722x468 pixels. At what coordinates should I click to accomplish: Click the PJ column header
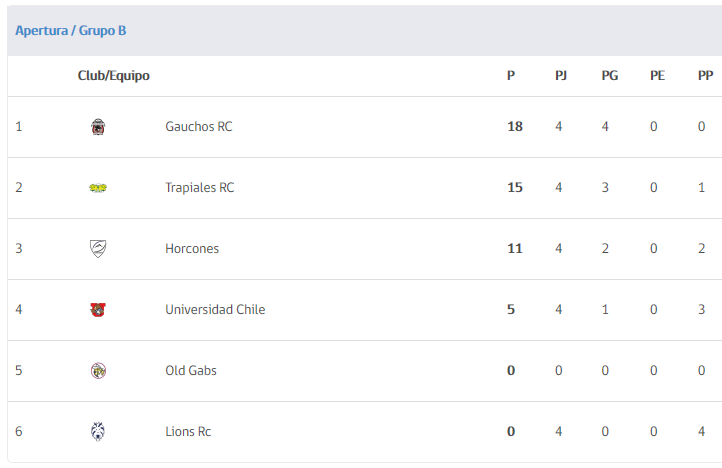[x=560, y=76]
